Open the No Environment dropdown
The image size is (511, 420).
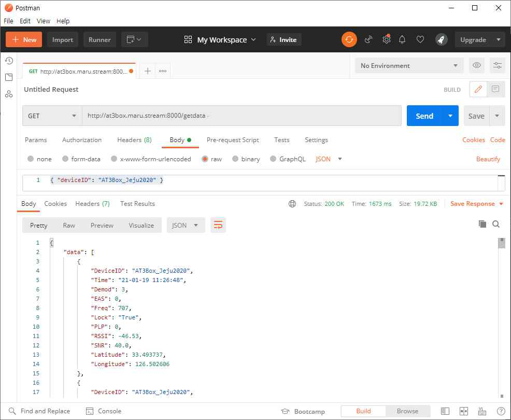pyautogui.click(x=409, y=65)
